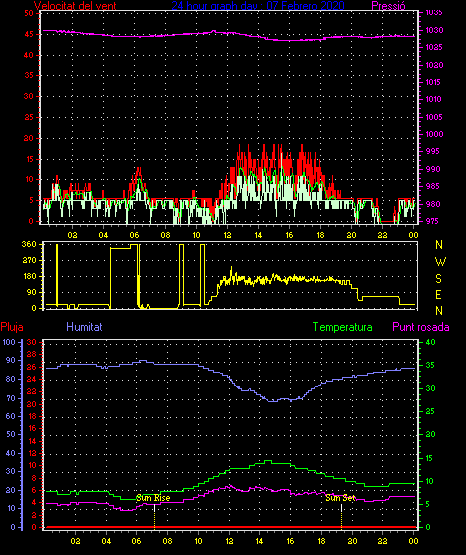Click the 'W' compass direction label
466x555 pixels.
click(x=440, y=262)
